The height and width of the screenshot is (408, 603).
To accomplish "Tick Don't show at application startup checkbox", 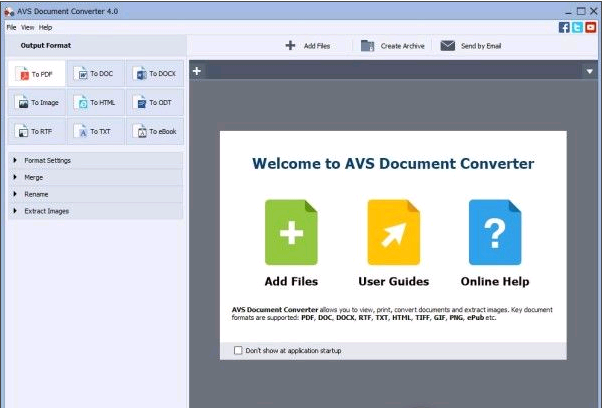I will click(238, 350).
